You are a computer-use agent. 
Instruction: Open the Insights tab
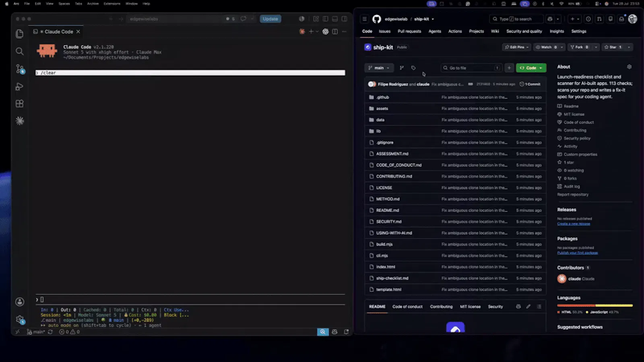(557, 31)
